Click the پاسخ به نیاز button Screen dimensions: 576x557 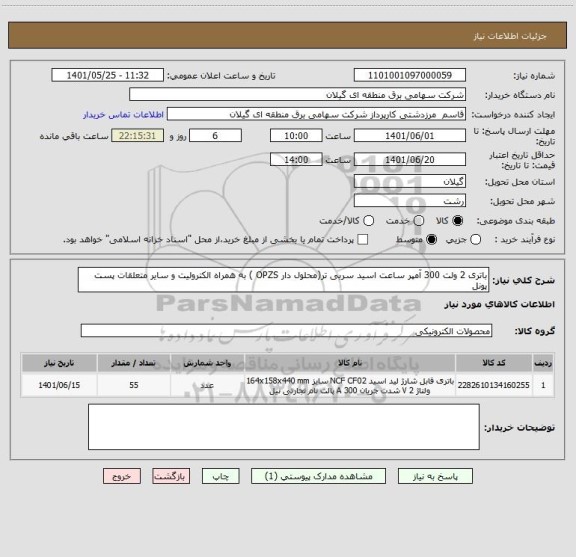pos(435,476)
